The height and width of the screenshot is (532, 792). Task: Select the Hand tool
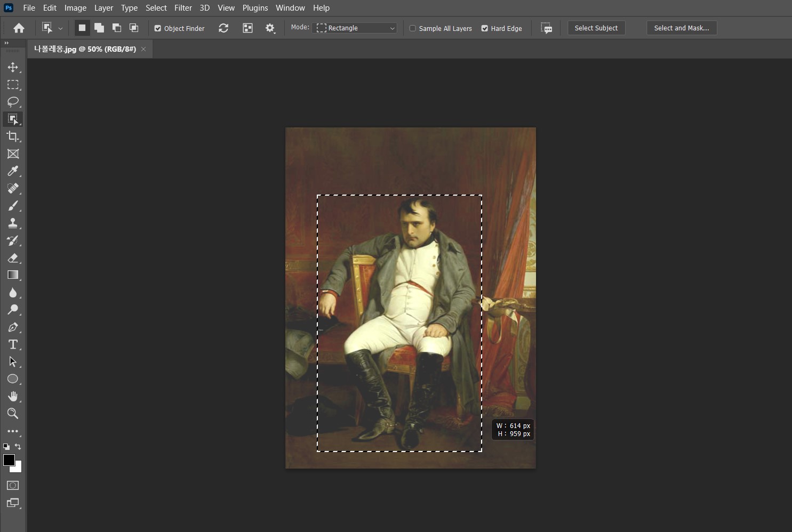point(13,396)
